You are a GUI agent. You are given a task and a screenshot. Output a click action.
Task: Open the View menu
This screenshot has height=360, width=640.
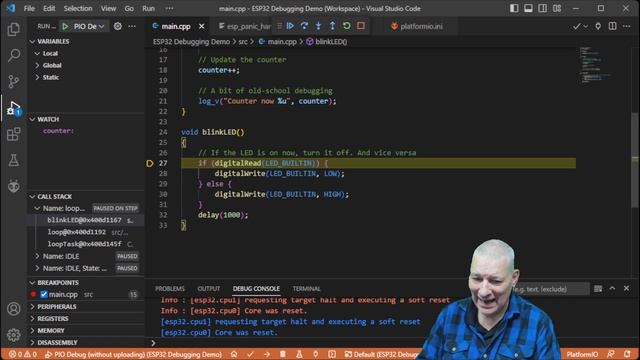[x=108, y=8]
